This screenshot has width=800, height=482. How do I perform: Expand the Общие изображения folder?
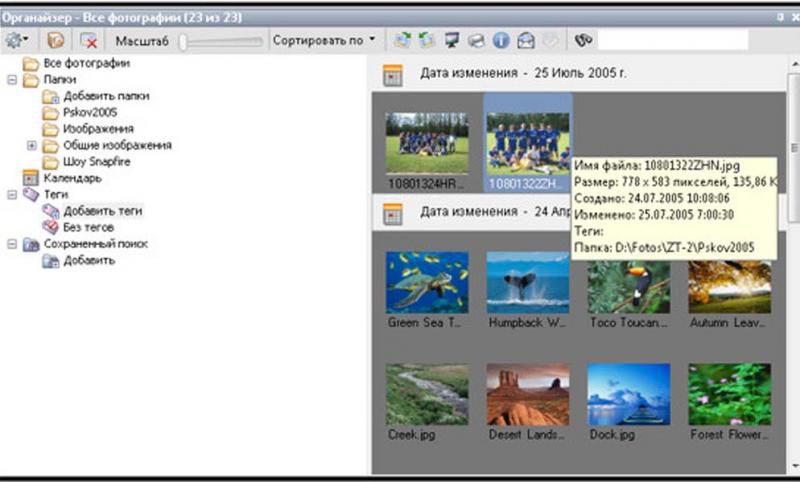pos(31,145)
